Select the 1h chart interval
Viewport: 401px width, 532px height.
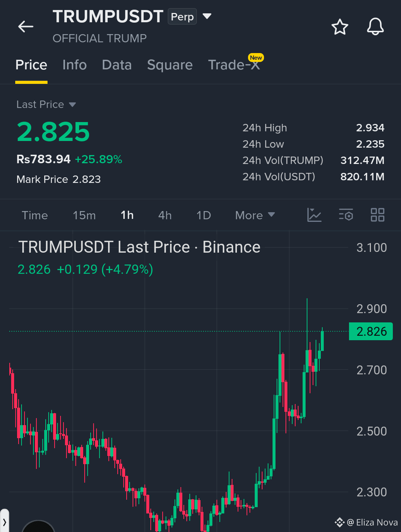click(127, 215)
